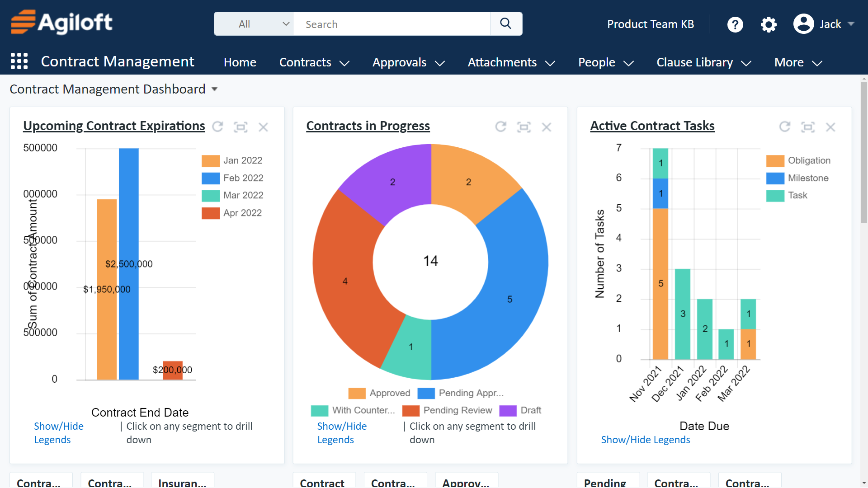Refresh the Upcoming Contract Expirations chart
The height and width of the screenshot is (488, 868).
click(x=218, y=127)
